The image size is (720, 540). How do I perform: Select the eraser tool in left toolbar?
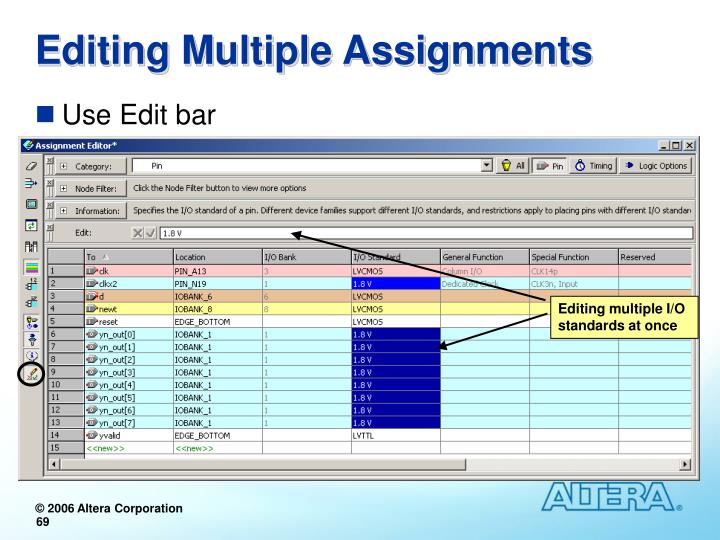[x=31, y=166]
